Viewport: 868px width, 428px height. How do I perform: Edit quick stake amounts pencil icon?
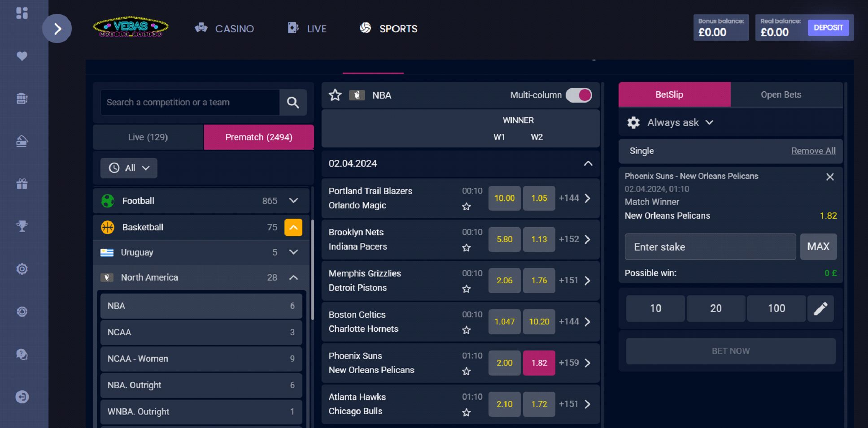click(x=820, y=308)
